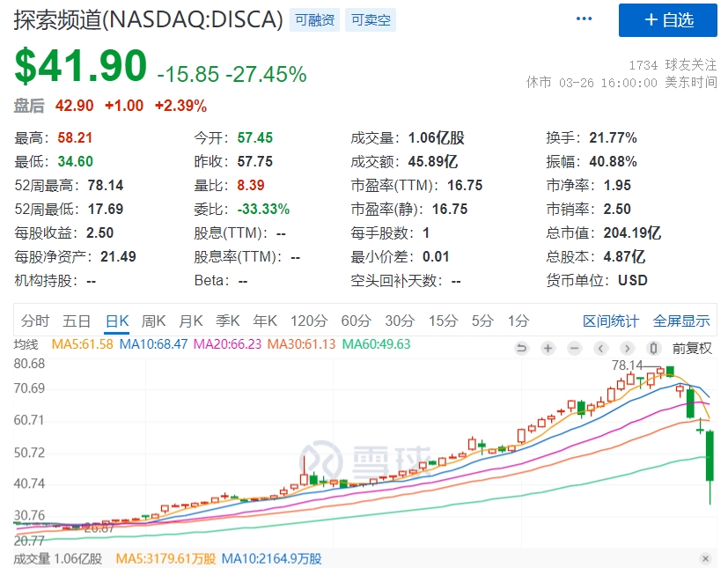This screenshot has width=728, height=568.
Task: Open 区间统计 interval statistics
Action: [x=611, y=321]
